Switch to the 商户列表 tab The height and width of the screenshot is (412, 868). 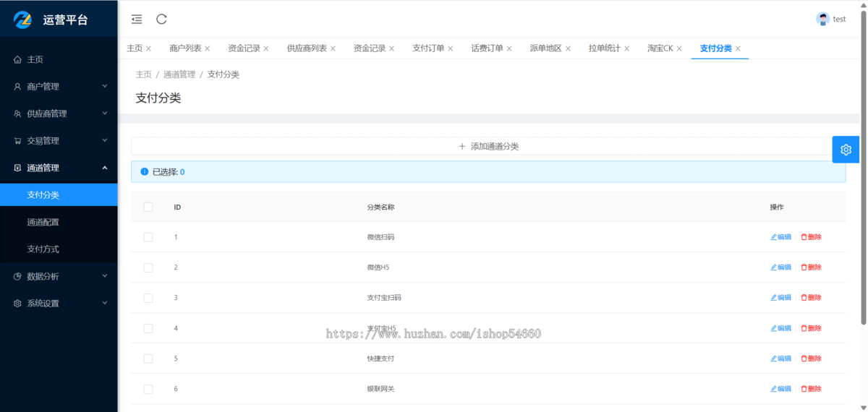[185, 48]
